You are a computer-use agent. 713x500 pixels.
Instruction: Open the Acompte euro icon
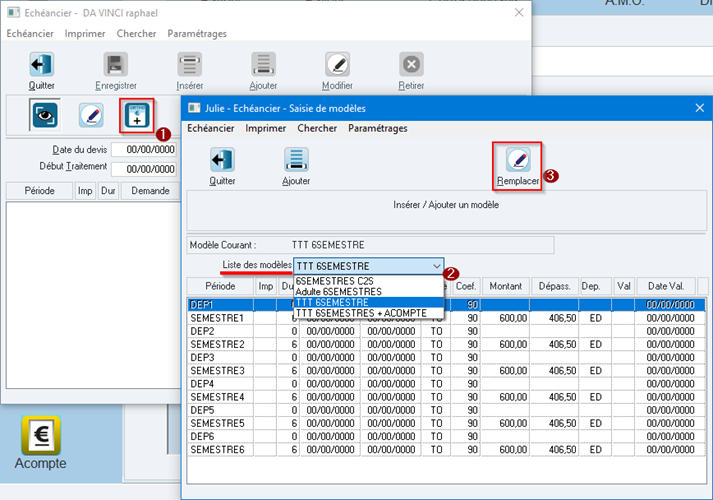41,435
